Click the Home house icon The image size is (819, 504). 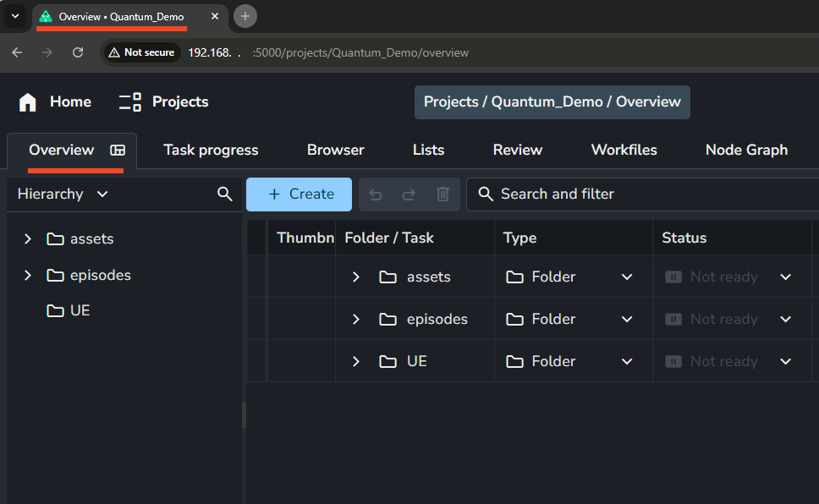pyautogui.click(x=28, y=101)
